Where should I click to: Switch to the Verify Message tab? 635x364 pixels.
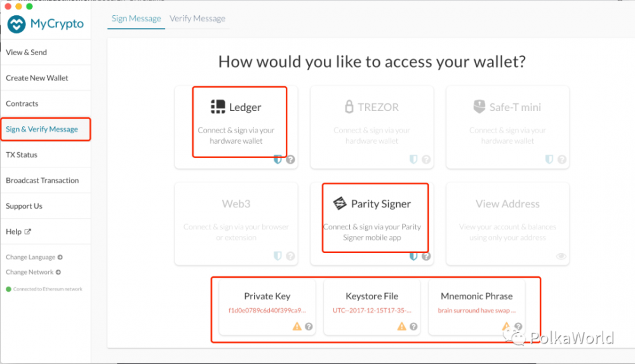(197, 18)
